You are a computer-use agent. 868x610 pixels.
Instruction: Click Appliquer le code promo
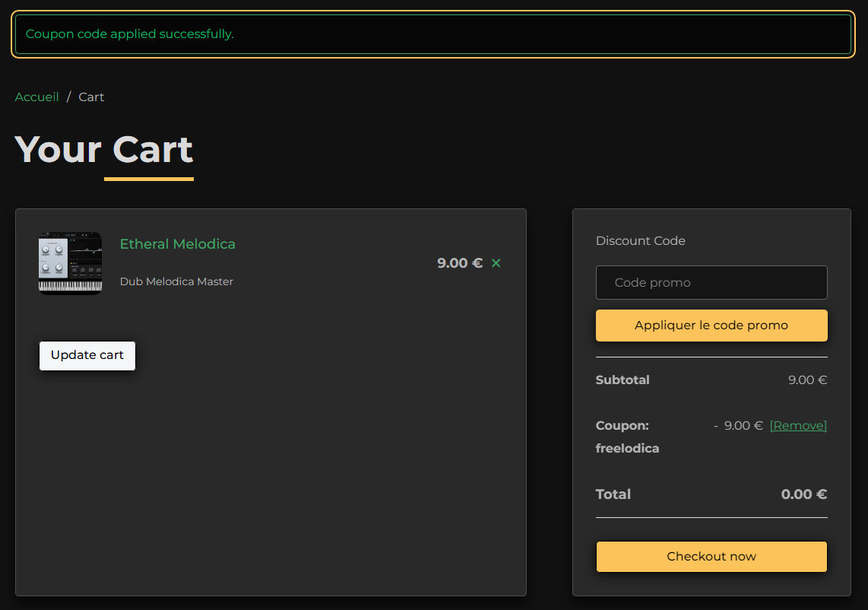point(711,326)
